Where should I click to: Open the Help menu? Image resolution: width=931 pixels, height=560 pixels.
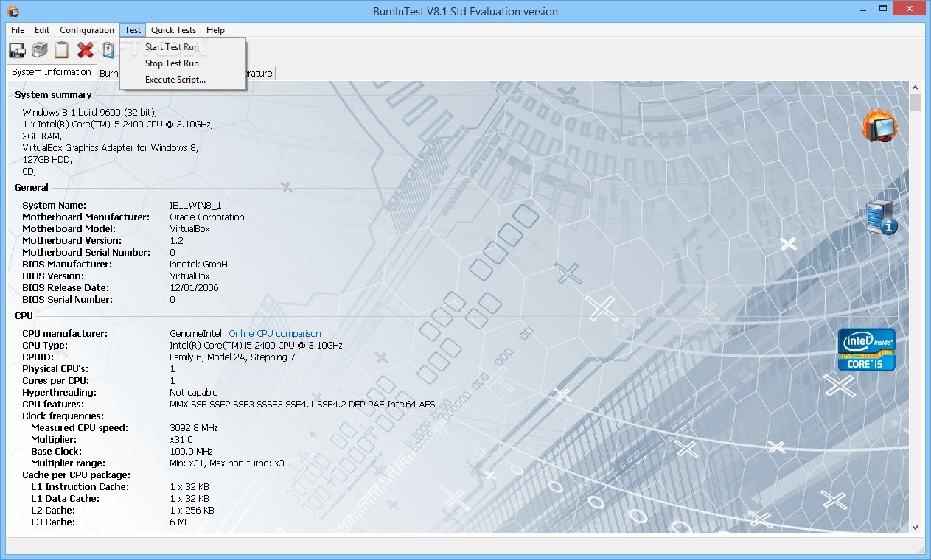(x=215, y=30)
